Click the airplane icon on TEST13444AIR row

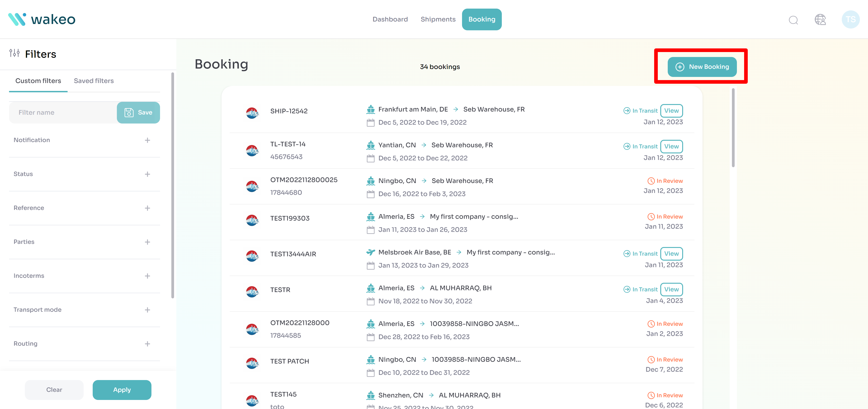[370, 252]
